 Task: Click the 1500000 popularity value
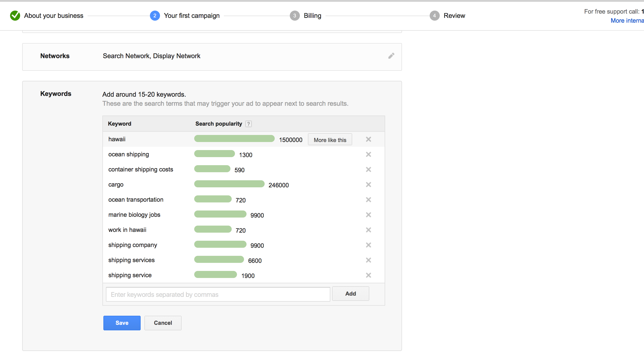(x=291, y=140)
